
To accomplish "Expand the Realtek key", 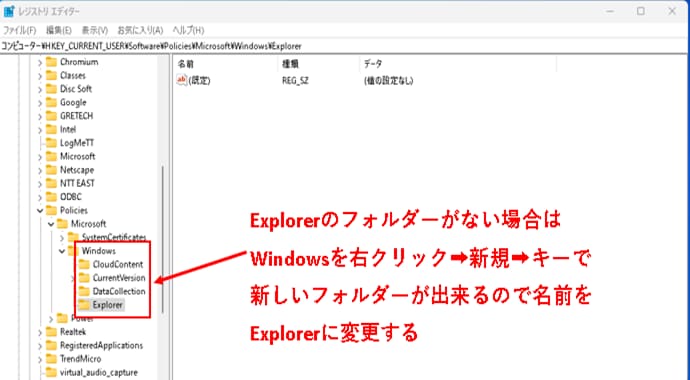I will click(40, 332).
